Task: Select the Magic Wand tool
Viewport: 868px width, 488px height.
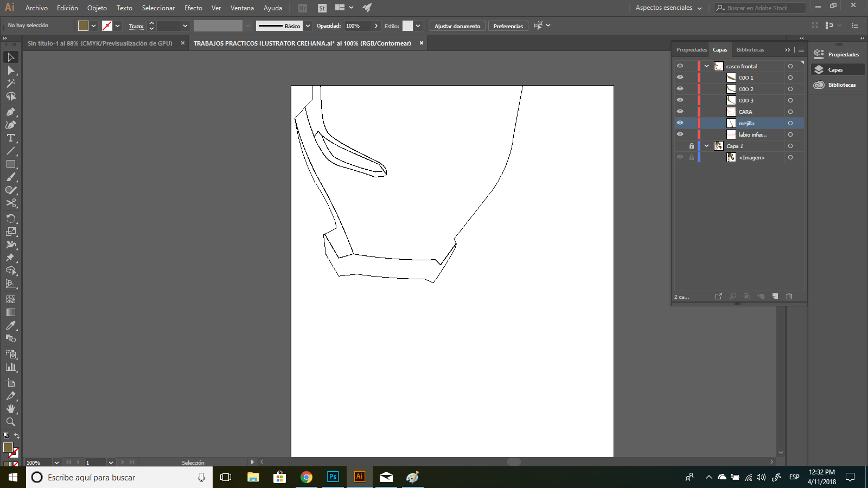Action: coord(10,84)
